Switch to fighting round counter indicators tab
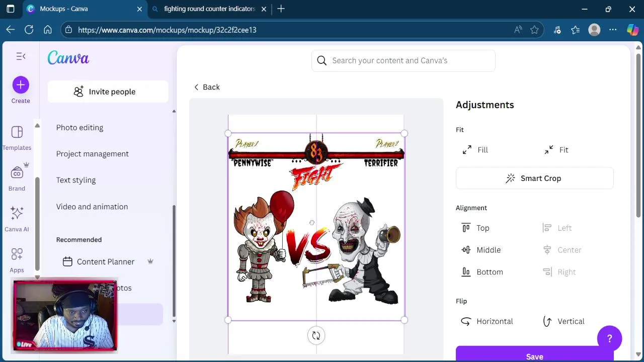The width and height of the screenshot is (644, 362). (209, 9)
